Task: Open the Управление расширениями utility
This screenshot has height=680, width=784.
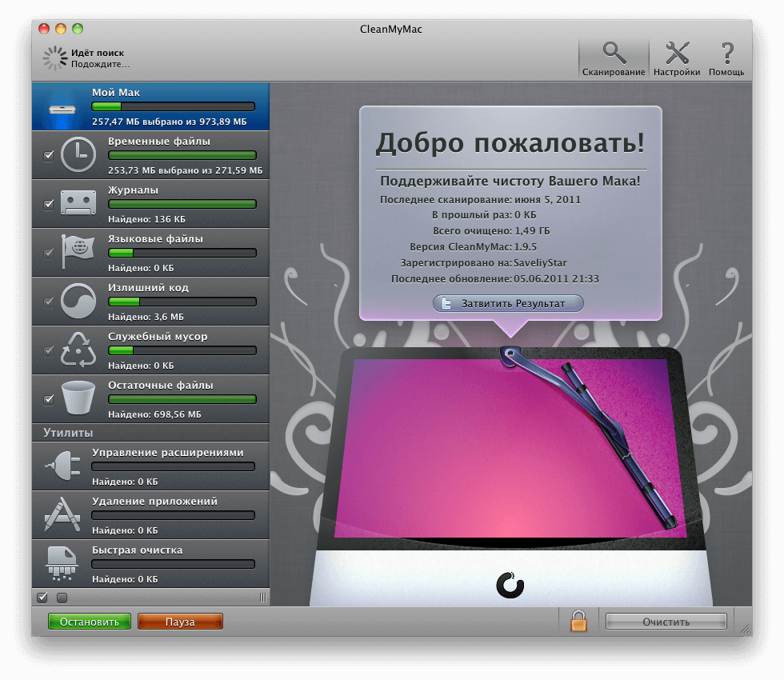Action: tap(150, 466)
